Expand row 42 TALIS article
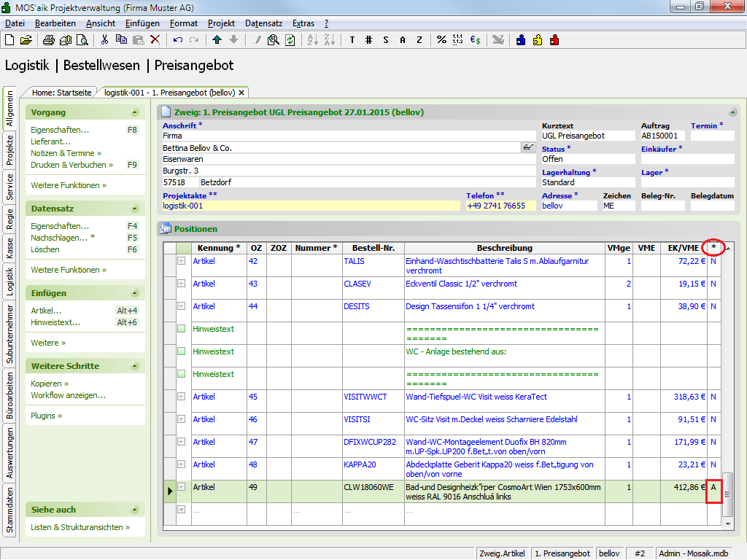This screenshot has height=560, width=747. tap(182, 261)
